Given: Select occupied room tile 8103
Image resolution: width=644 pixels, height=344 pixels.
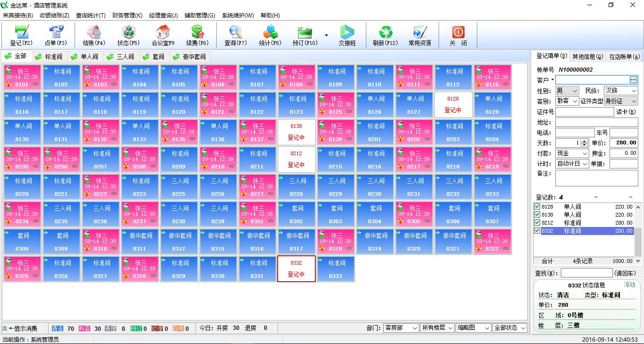Looking at the screenshot, I should (100, 77).
